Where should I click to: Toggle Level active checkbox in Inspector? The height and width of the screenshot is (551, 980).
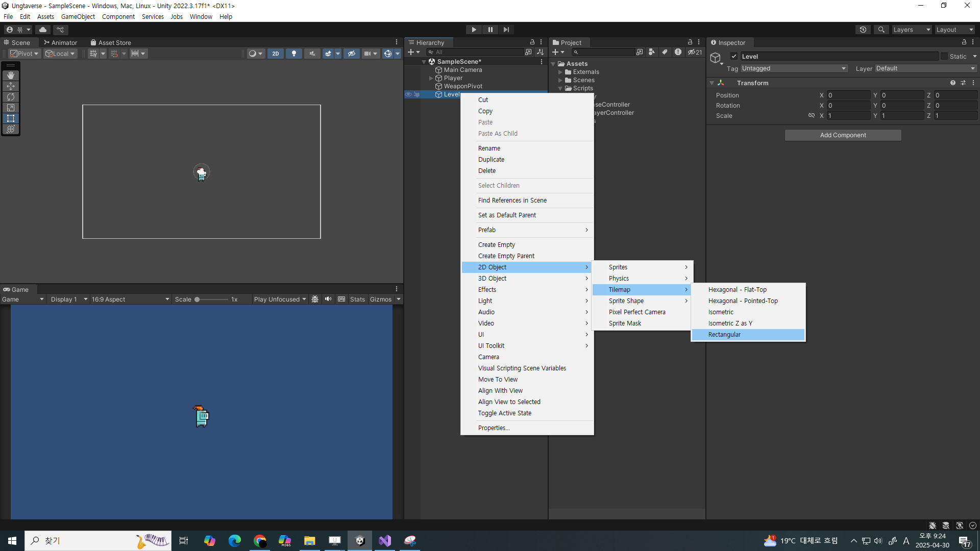coord(734,57)
